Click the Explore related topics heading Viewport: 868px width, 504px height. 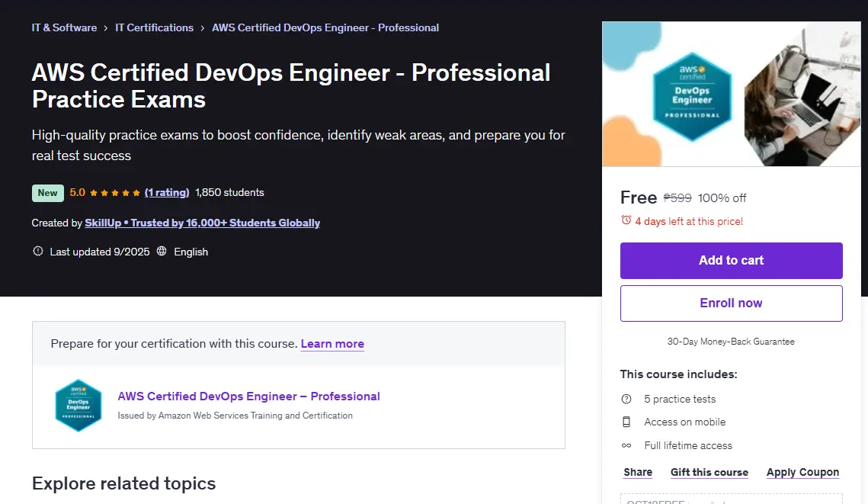pos(124,483)
